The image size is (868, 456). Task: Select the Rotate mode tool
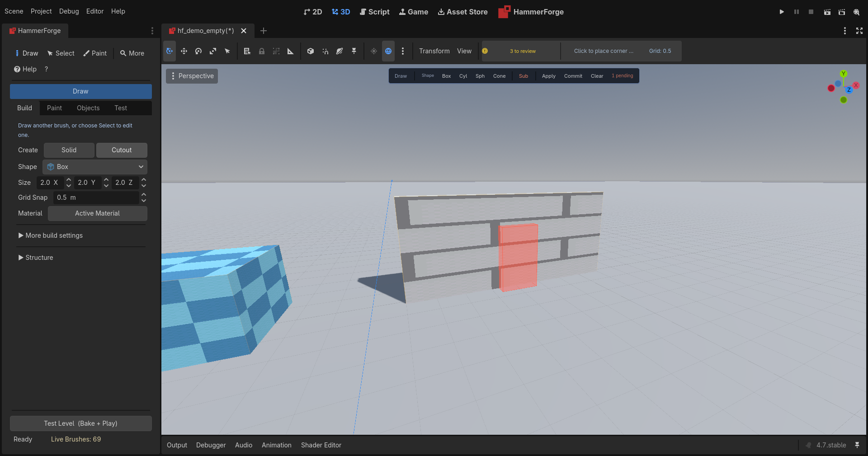[198, 51]
